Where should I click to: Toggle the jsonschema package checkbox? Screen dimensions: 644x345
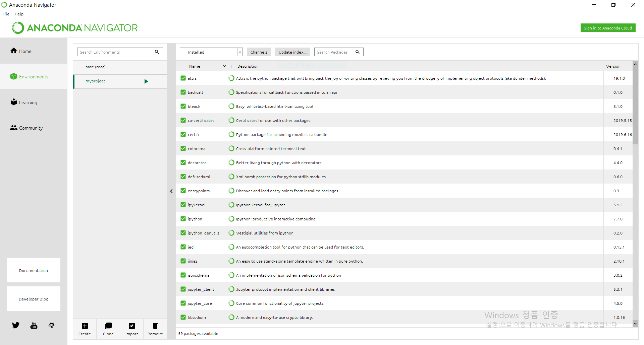click(x=183, y=275)
